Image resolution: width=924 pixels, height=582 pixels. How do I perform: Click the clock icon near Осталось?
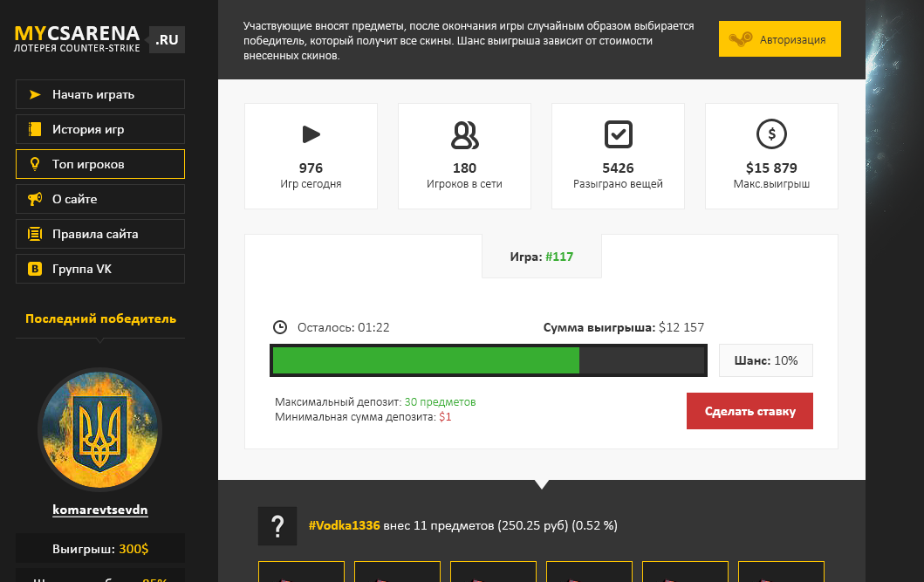coord(280,327)
